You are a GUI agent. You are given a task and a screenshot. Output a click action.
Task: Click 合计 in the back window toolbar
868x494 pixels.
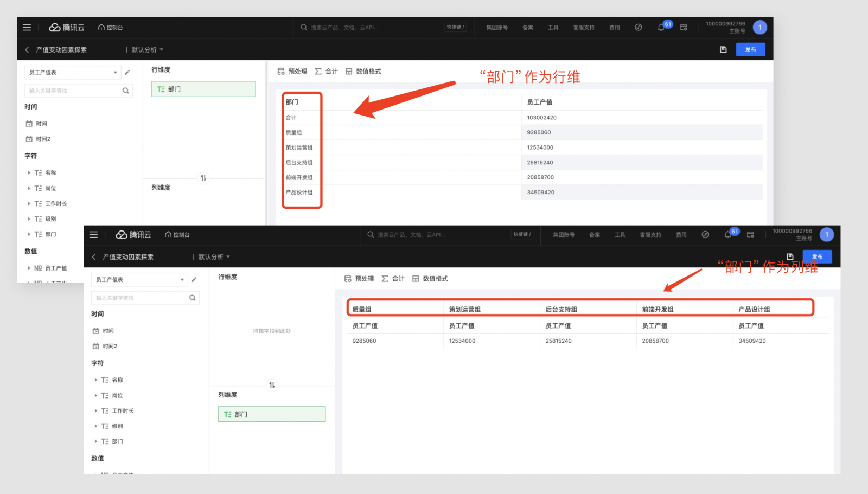(x=326, y=72)
